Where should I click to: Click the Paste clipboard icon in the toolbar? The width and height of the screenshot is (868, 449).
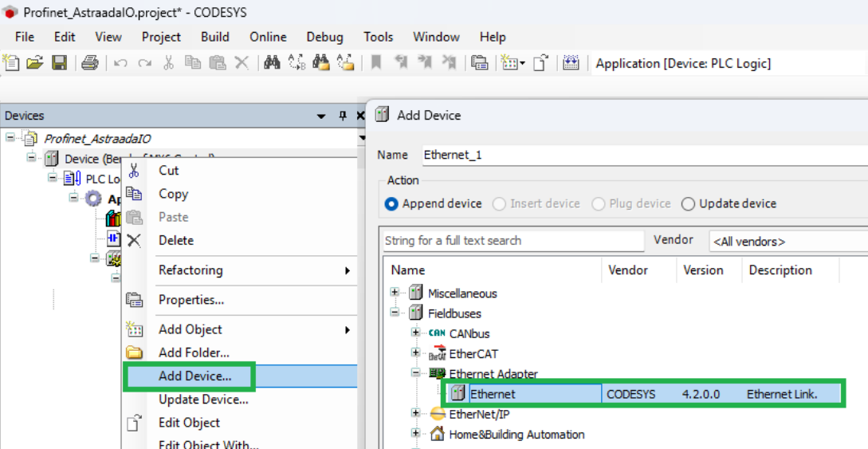click(x=217, y=62)
